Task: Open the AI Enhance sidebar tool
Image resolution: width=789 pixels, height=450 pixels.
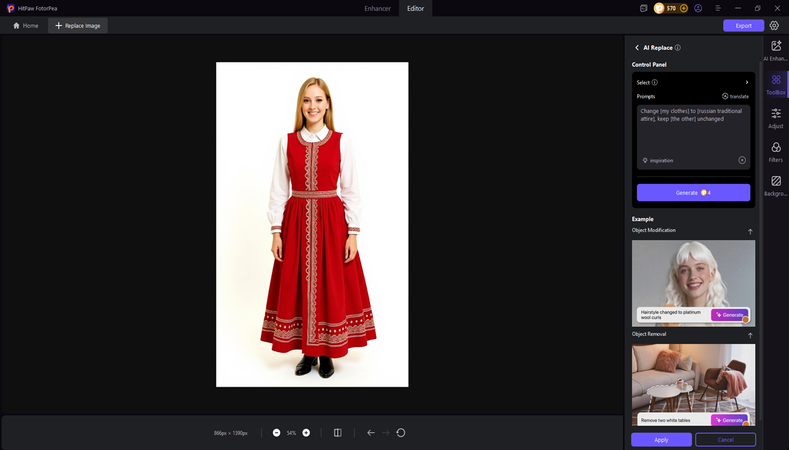Action: coord(776,50)
